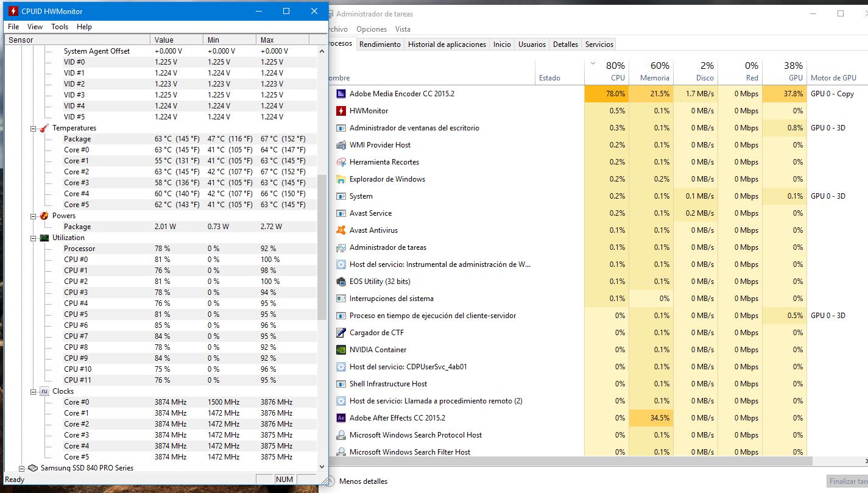Image resolution: width=868 pixels, height=493 pixels.
Task: Open the Vista menu in Task Manager
Action: click(403, 29)
